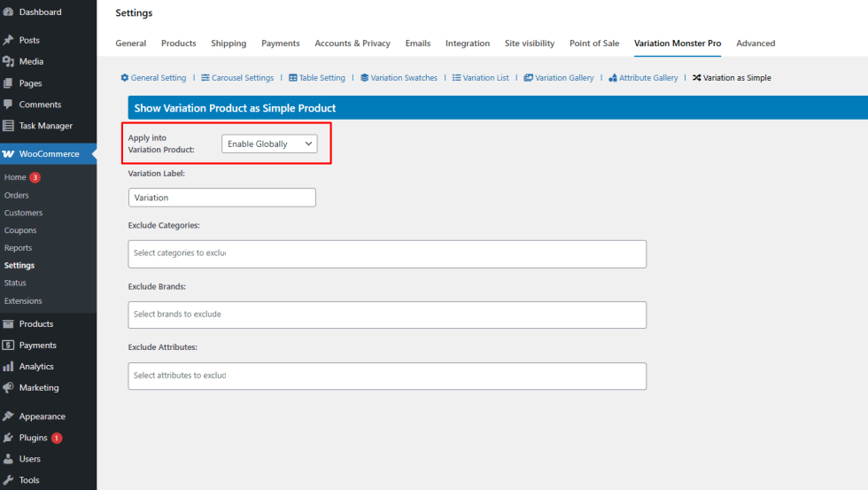868x490 pixels.
Task: Click the Payments dollar icon
Action: click(8, 345)
